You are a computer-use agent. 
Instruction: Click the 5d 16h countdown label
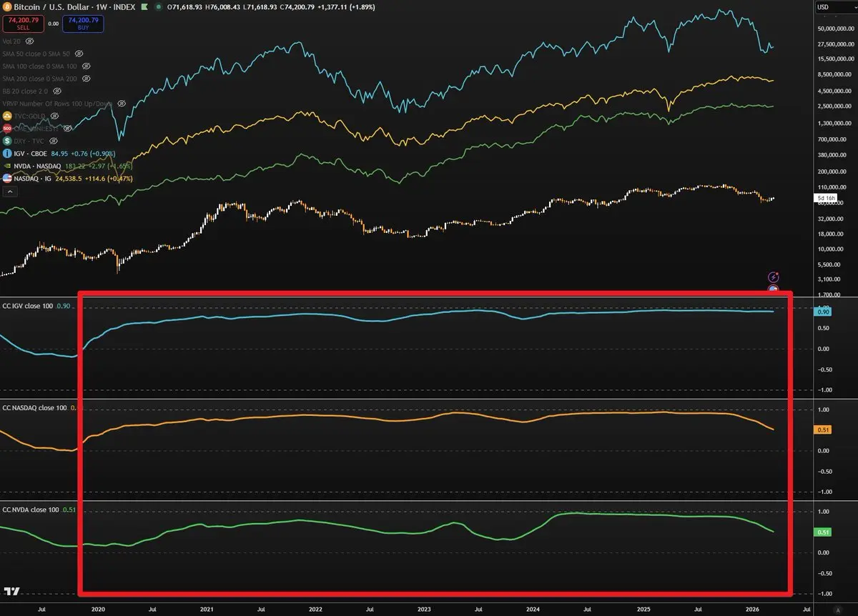[x=826, y=197]
